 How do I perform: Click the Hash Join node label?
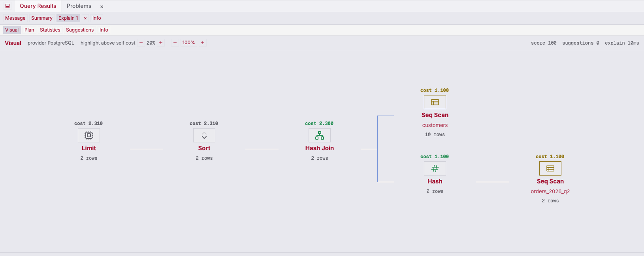pos(320,148)
